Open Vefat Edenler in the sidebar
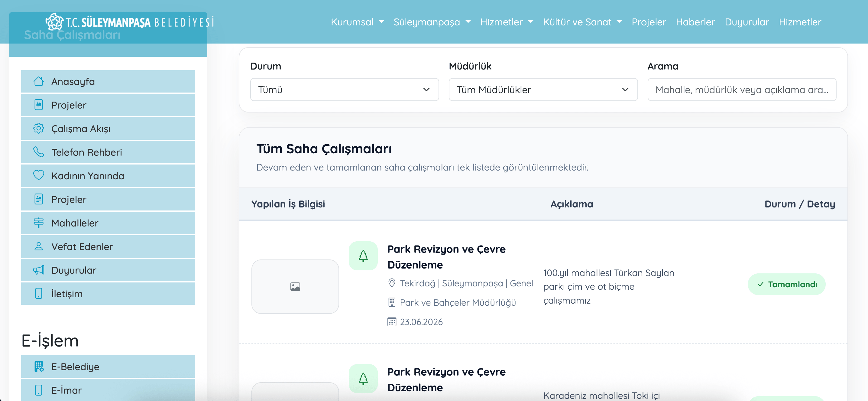The image size is (868, 401). (x=108, y=246)
